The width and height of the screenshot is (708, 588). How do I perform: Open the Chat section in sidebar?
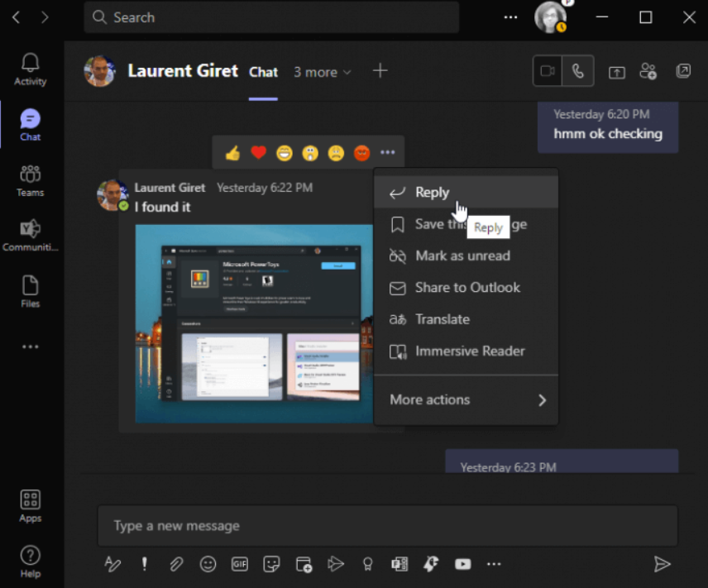tap(31, 125)
